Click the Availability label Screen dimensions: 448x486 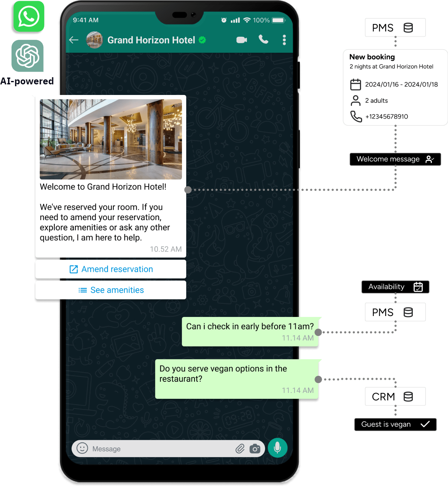(395, 287)
